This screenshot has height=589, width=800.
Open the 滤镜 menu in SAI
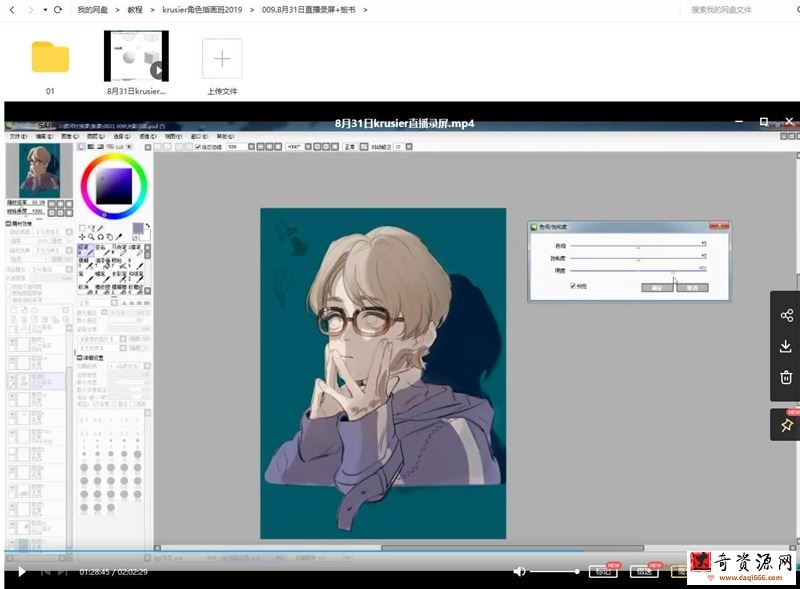[147, 136]
